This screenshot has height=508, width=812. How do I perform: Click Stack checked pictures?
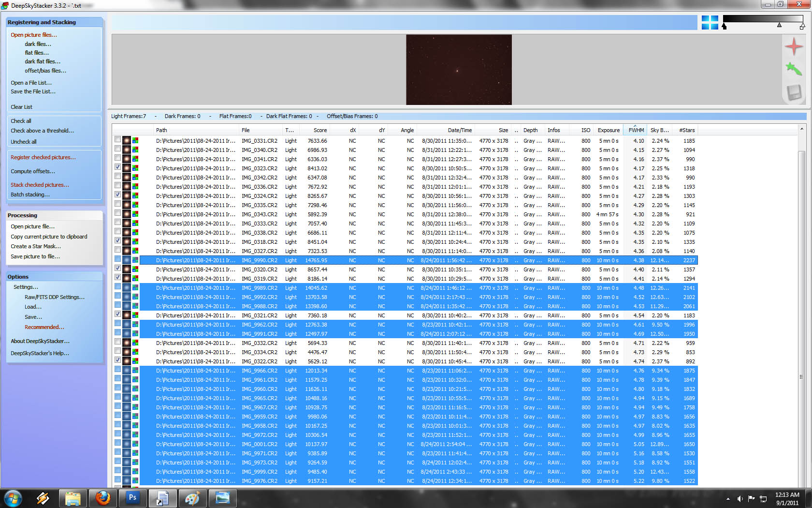40,185
